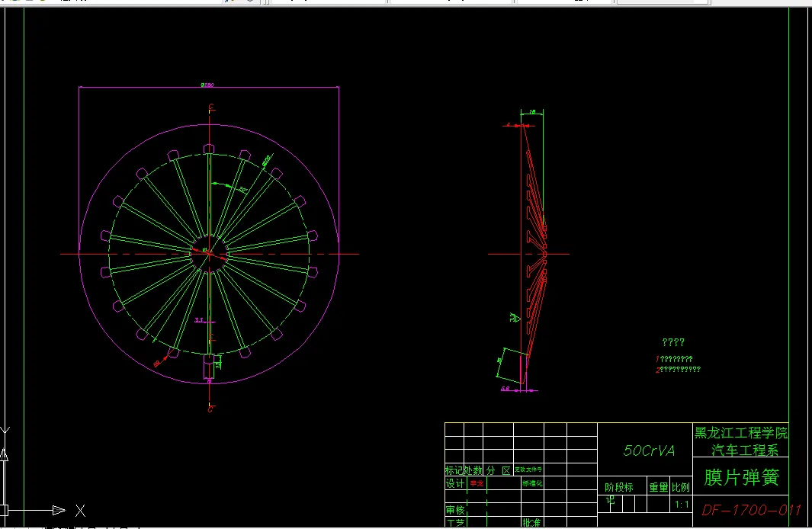Click the center hole of the diaphragm spring
Image resolution: width=812 pixels, height=529 pixels.
click(x=209, y=254)
